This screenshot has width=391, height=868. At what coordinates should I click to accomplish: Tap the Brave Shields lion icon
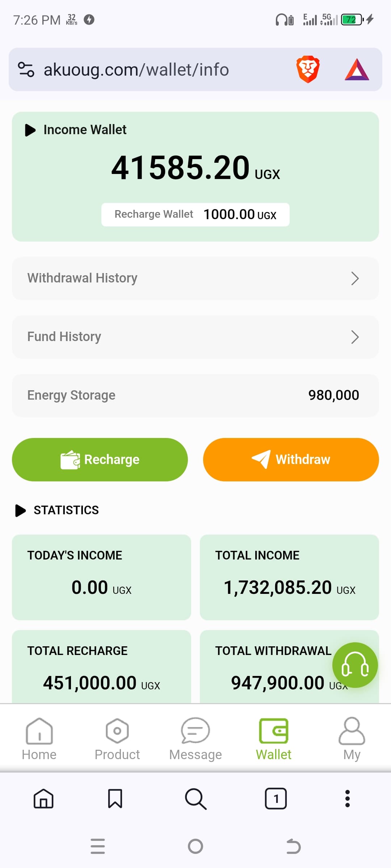tap(308, 69)
